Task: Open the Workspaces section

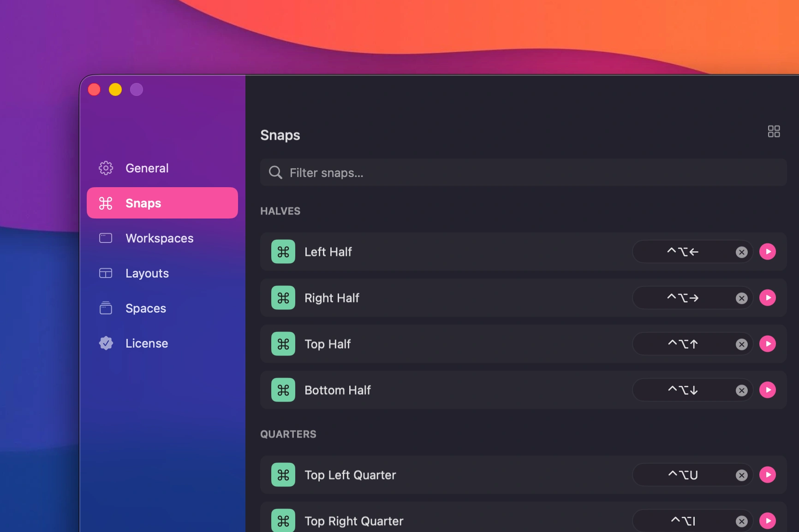Action: point(162,238)
